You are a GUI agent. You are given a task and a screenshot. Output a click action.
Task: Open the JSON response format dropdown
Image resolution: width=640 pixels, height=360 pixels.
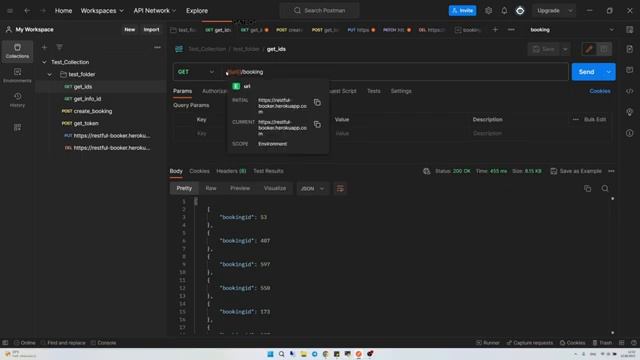click(x=312, y=188)
